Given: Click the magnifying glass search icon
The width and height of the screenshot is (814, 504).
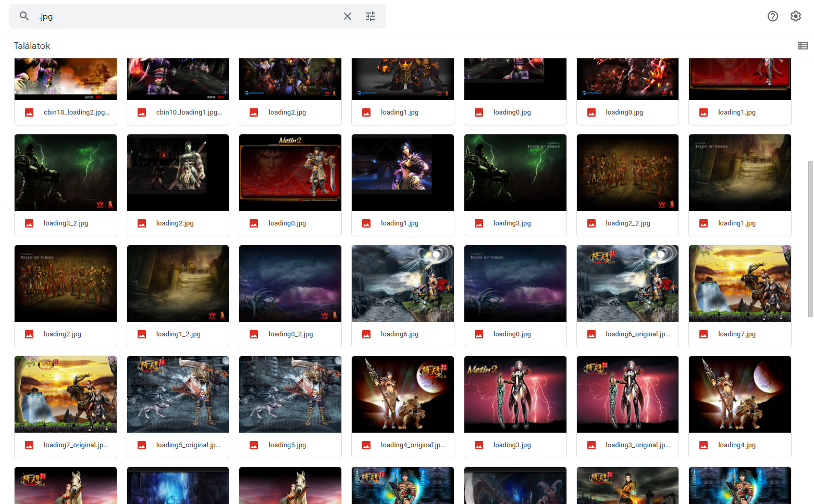Looking at the screenshot, I should (24, 16).
